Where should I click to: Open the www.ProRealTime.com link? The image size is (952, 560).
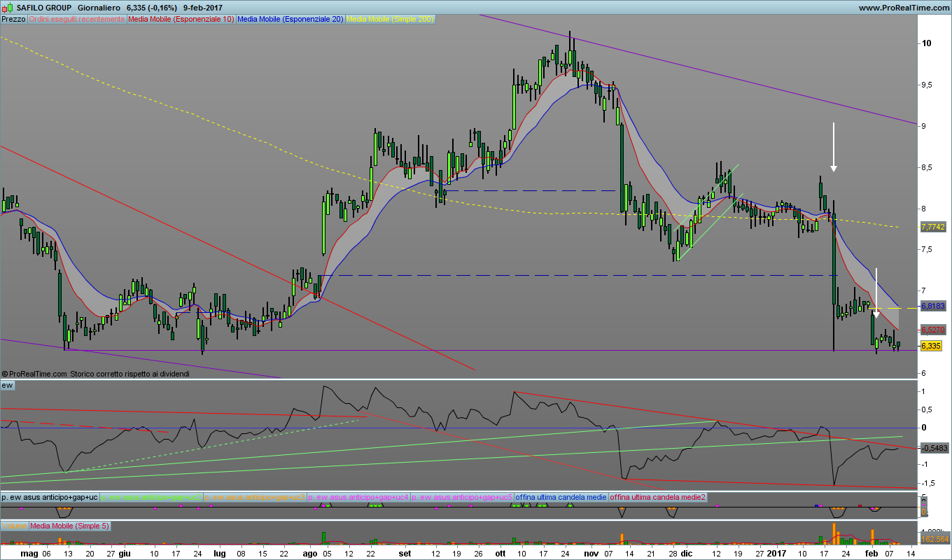pyautogui.click(x=903, y=7)
